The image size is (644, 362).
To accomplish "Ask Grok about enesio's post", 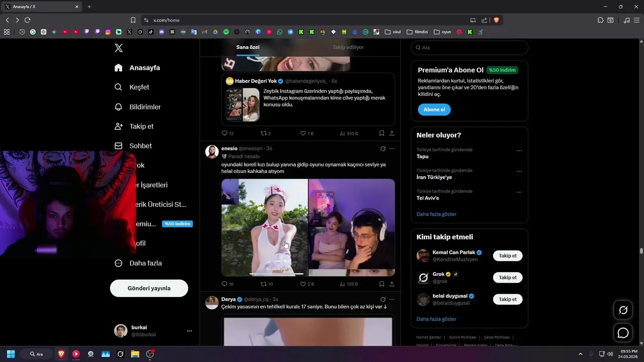I will [x=383, y=149].
